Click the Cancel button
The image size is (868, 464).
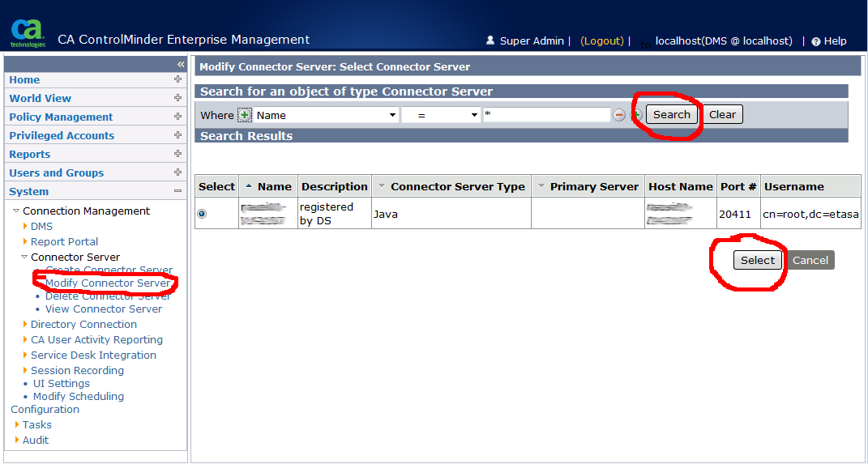[x=810, y=261]
